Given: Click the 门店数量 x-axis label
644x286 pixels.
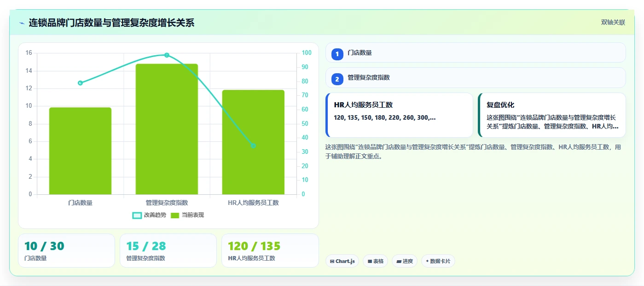Looking at the screenshot, I should point(80,203).
